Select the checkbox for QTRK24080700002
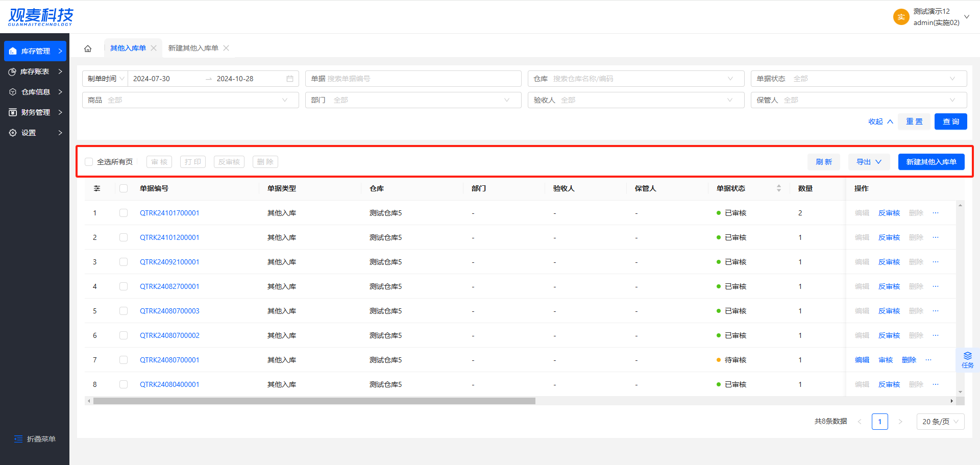 [x=124, y=335]
